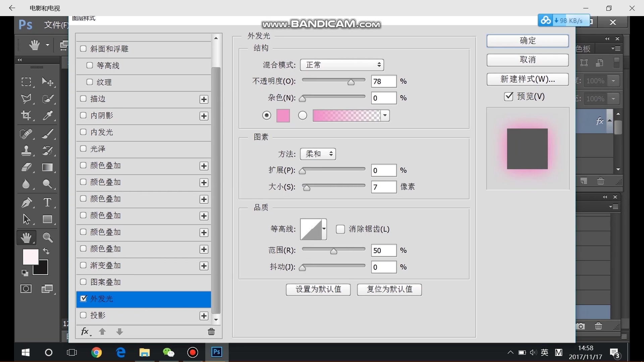The height and width of the screenshot is (362, 644).
Task: Enable the Contour (等高线) sub-option checkbox
Action: [x=90, y=65]
